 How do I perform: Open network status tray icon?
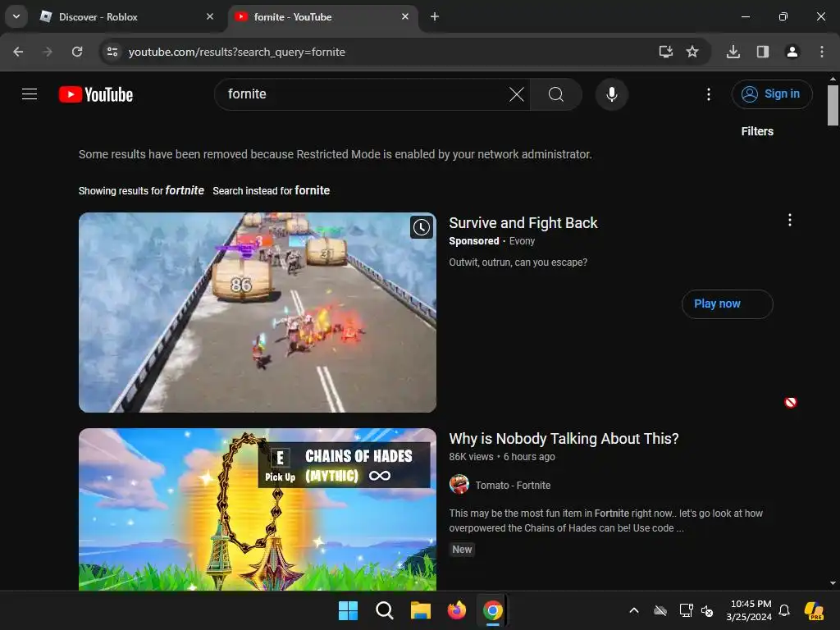(x=686, y=610)
